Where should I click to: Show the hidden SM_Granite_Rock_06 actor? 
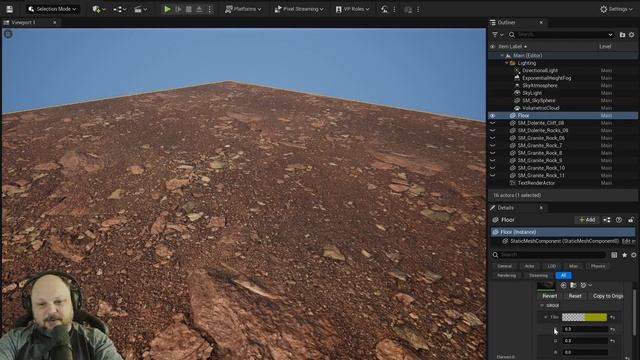coord(493,138)
